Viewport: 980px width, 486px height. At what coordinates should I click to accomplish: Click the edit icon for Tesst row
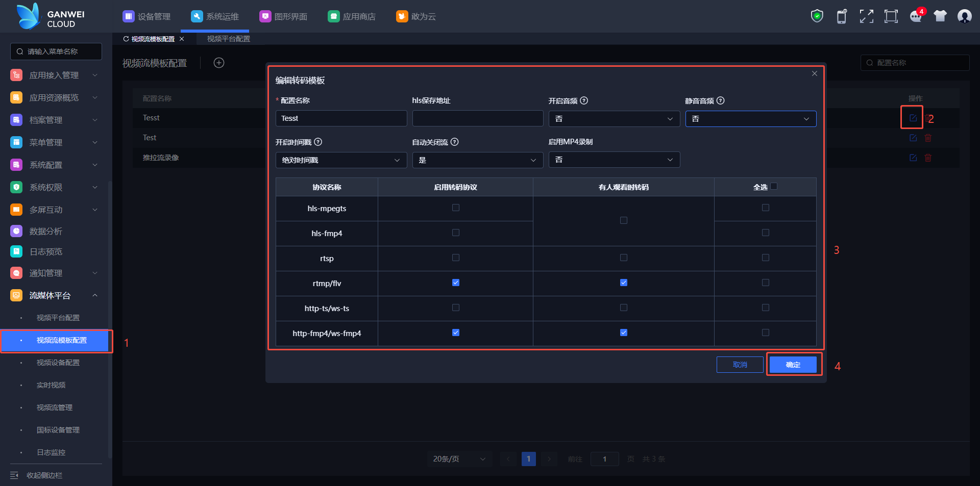point(913,118)
